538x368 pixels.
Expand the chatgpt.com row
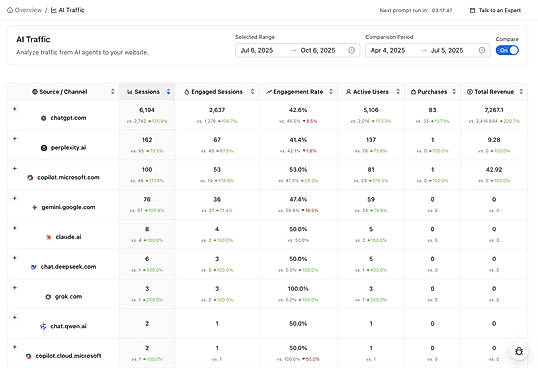click(x=14, y=109)
